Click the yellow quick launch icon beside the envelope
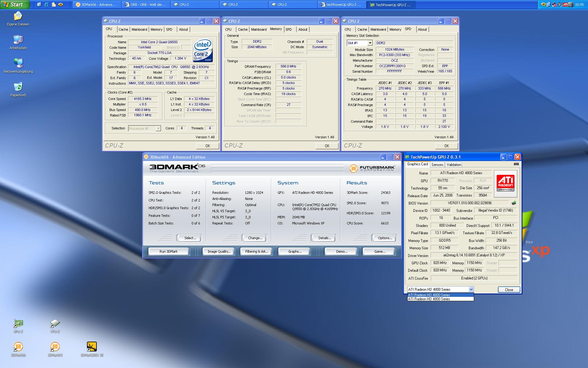This screenshot has height=368, width=588. pyautogui.click(x=61, y=5)
